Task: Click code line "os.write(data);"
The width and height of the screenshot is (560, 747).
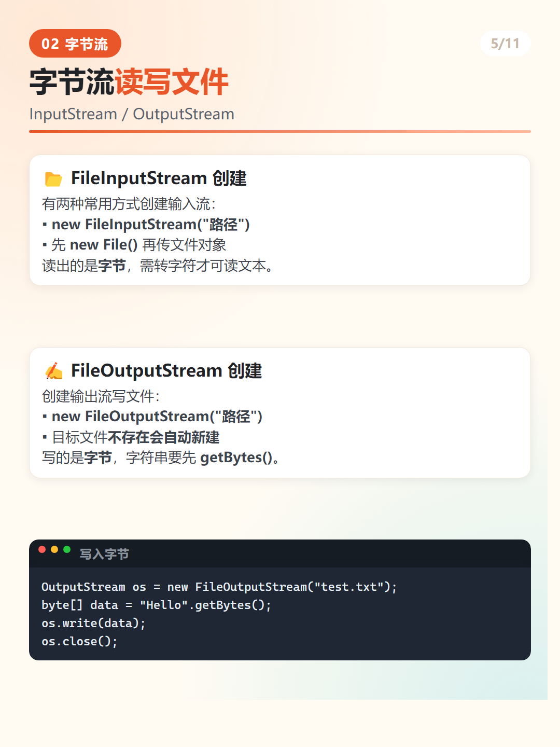Action: coord(93,623)
